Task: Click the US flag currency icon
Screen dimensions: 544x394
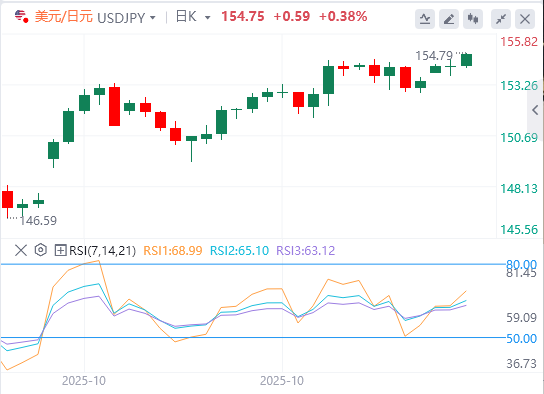Action: pyautogui.click(x=22, y=16)
